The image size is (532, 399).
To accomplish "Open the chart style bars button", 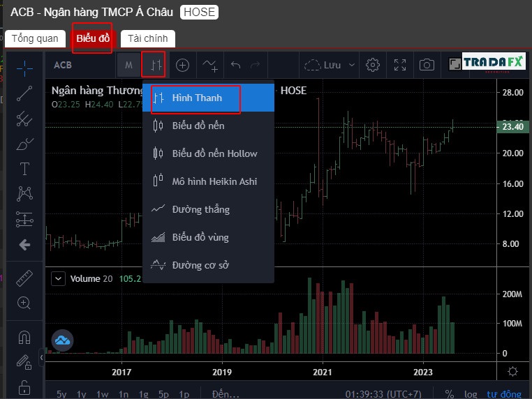I will (156, 65).
